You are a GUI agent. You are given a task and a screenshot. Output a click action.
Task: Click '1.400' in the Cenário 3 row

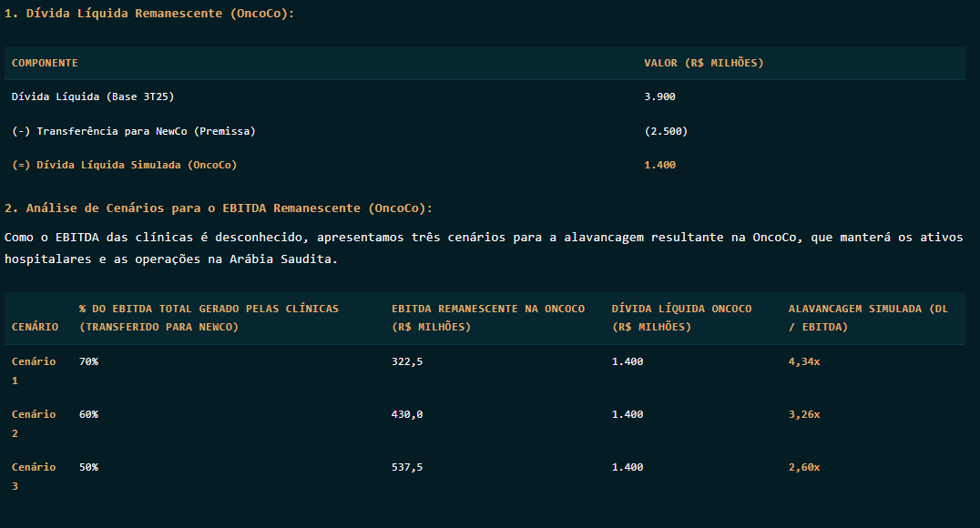pos(628,467)
